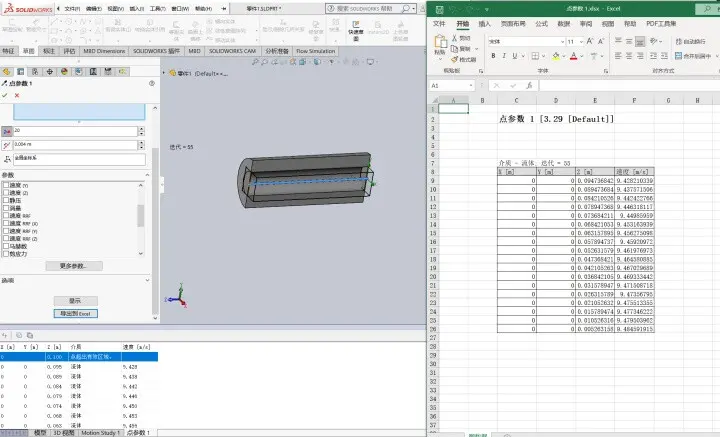
Task: Click the 更多参数... button
Action: (x=74, y=266)
